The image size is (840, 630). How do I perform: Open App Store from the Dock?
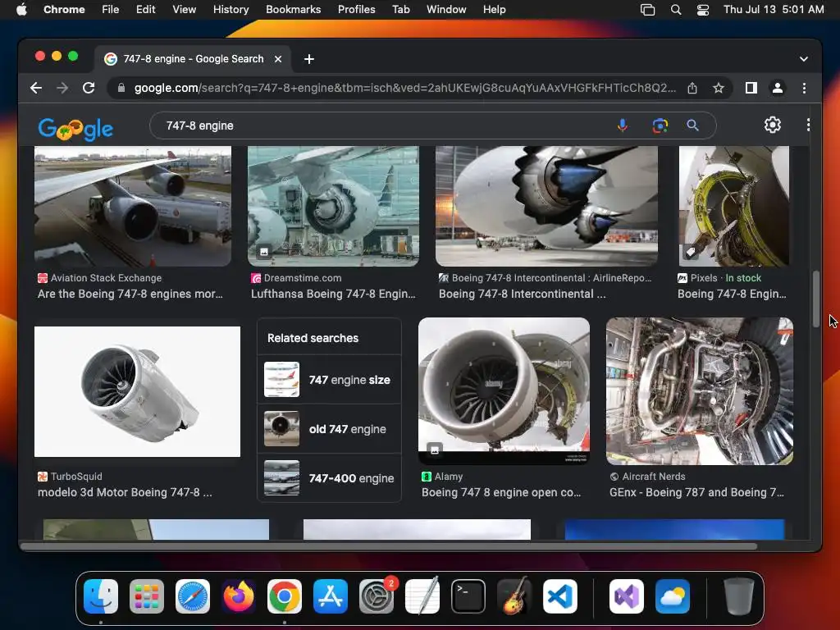click(x=331, y=596)
